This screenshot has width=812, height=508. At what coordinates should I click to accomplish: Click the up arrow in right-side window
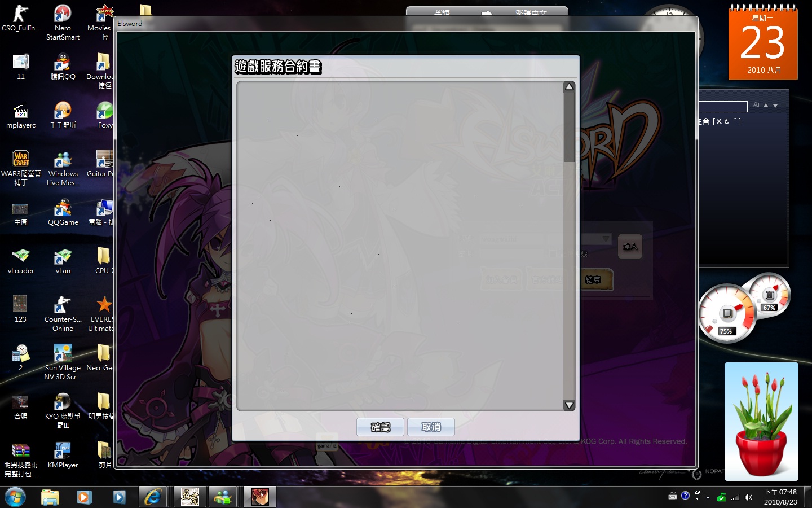coord(766,105)
